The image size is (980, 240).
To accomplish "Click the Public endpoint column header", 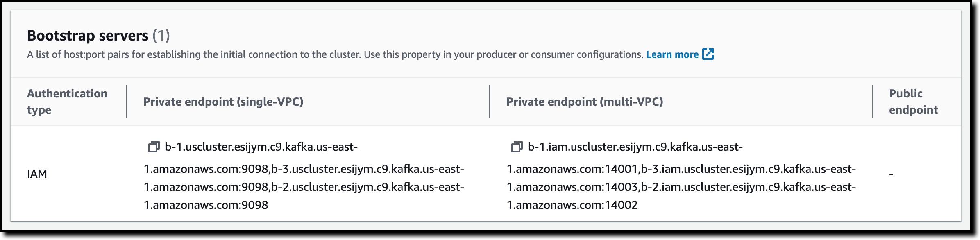I will [x=913, y=102].
